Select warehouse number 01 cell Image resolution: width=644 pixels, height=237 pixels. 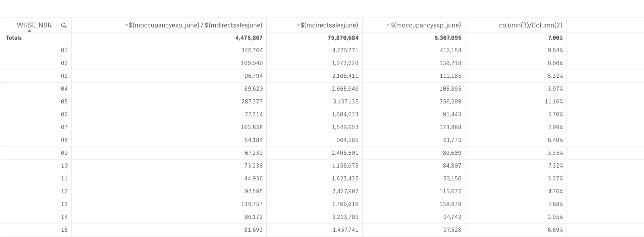pyautogui.click(x=64, y=51)
